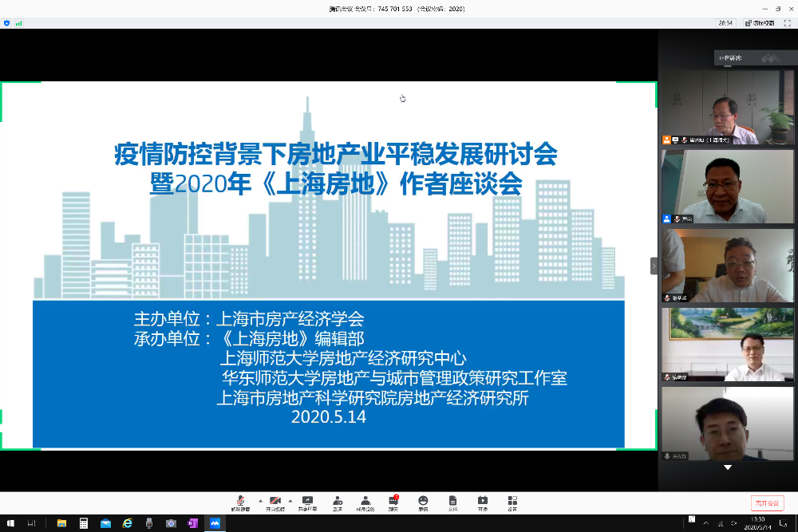Screen dimensions: 798x532
Task: Open the documents icon in the toolbar
Action: click(452, 503)
